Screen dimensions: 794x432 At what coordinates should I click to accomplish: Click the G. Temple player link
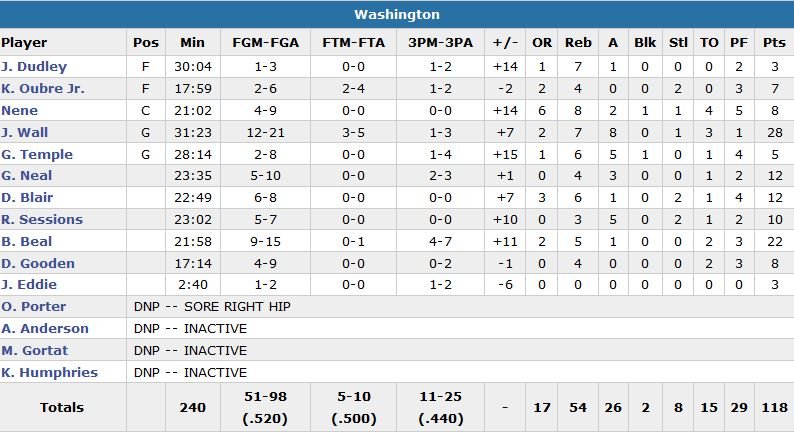[x=37, y=154]
